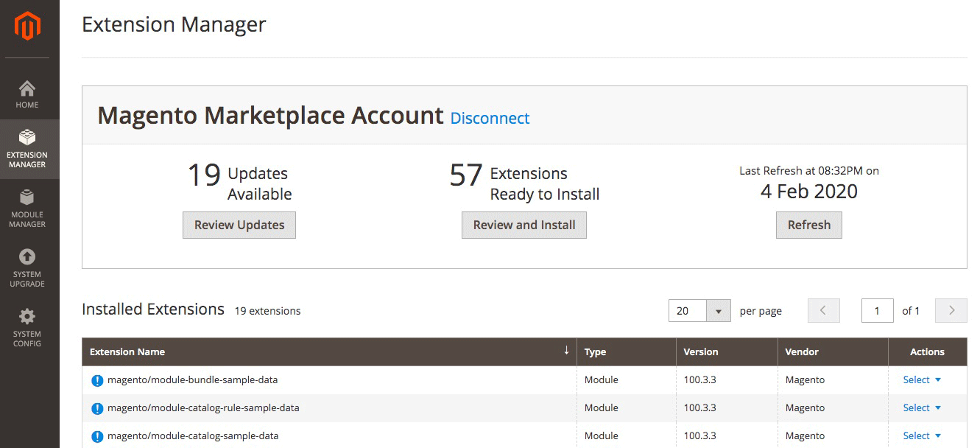Open System Config from the sidebar

point(27,327)
